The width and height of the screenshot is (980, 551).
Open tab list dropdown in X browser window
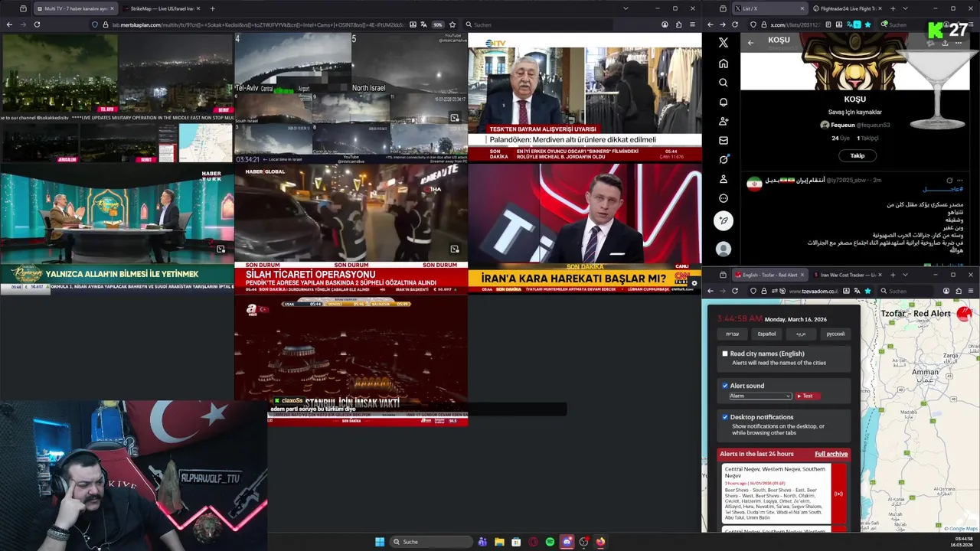pos(905,8)
